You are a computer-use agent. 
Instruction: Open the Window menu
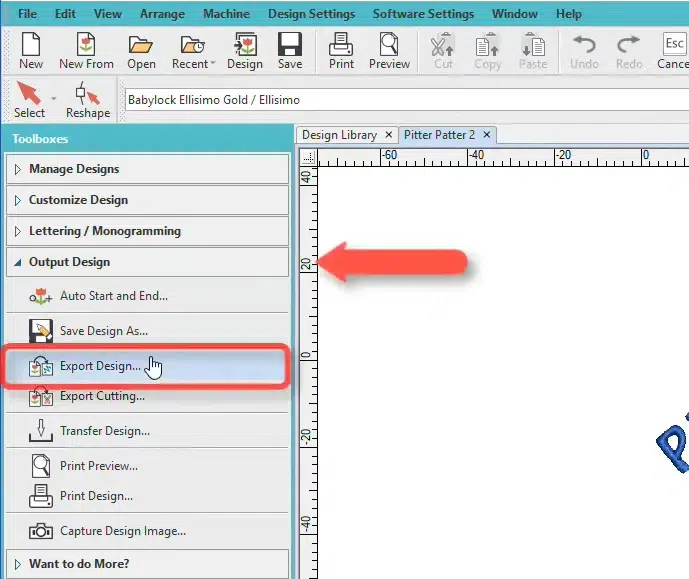click(x=515, y=14)
